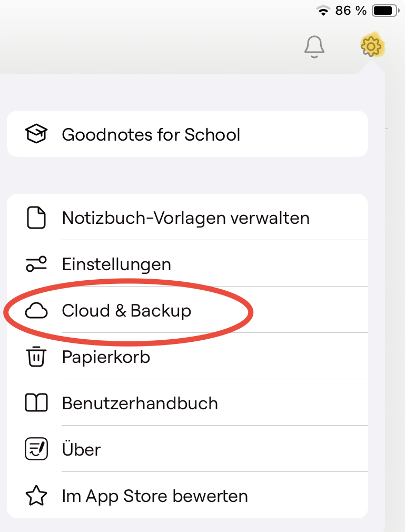Screen dimensions: 405x532
Task: Select the Über menu item
Action: [81, 449]
